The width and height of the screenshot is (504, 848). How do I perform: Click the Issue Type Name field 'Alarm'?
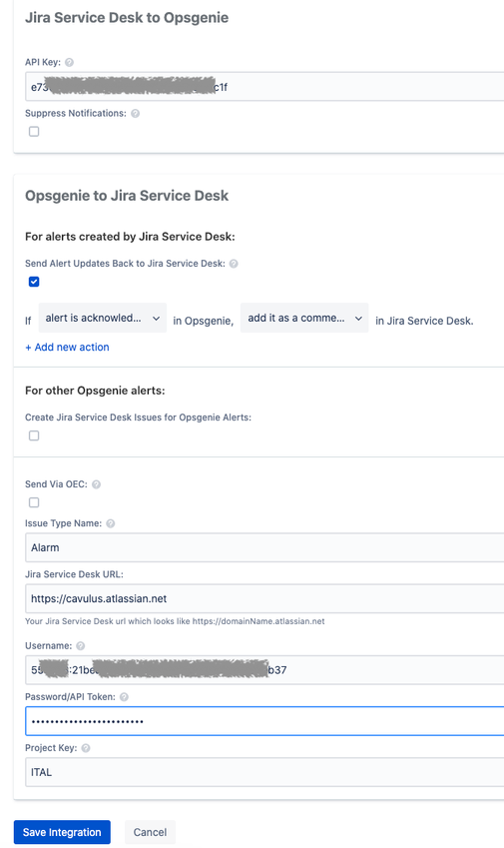tap(264, 547)
